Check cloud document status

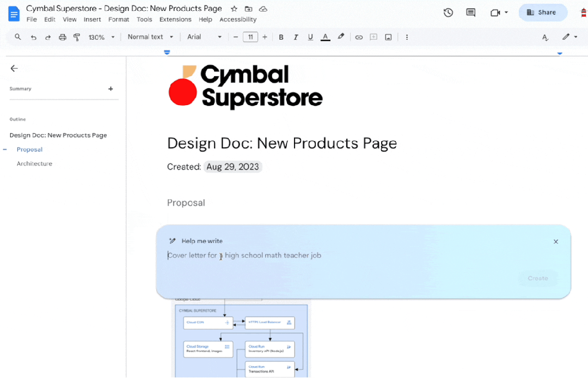[x=264, y=9]
